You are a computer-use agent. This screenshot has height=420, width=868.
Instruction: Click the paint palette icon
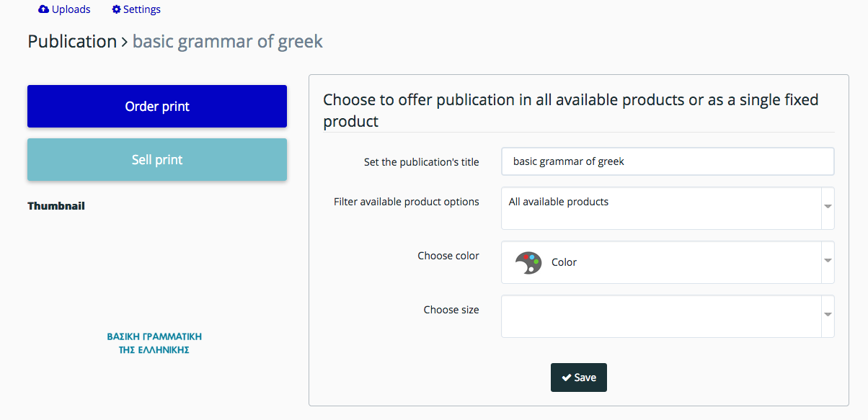(528, 262)
